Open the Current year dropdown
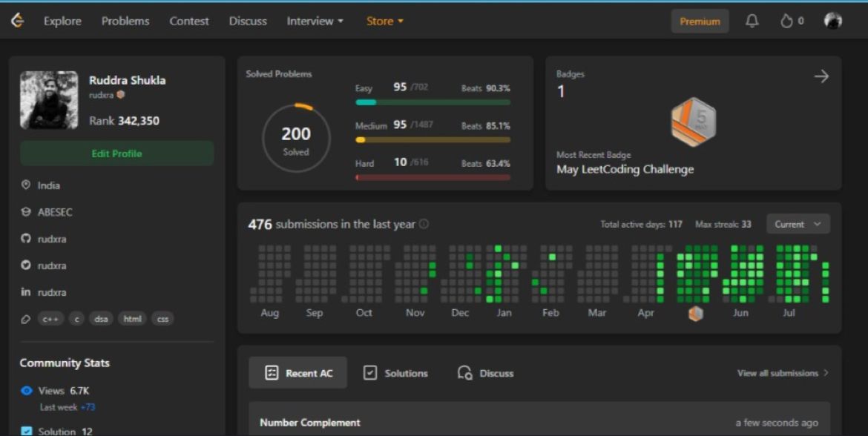This screenshot has width=868, height=436. (x=798, y=224)
